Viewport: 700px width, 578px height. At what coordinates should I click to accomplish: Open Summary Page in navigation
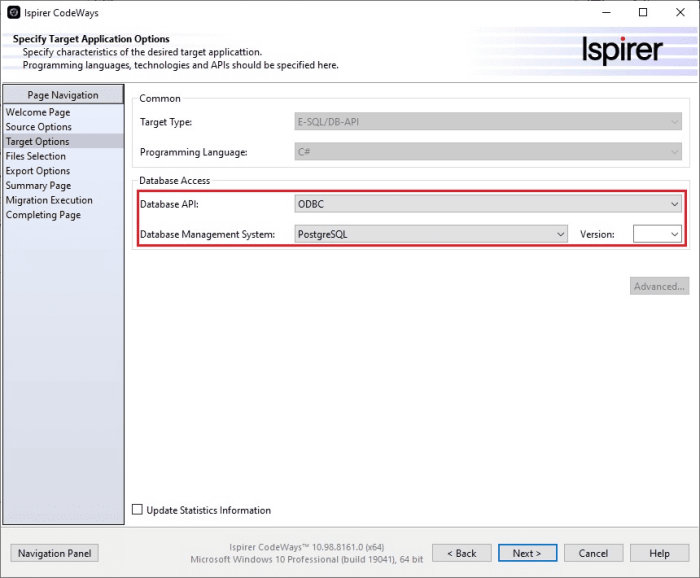pyautogui.click(x=38, y=186)
